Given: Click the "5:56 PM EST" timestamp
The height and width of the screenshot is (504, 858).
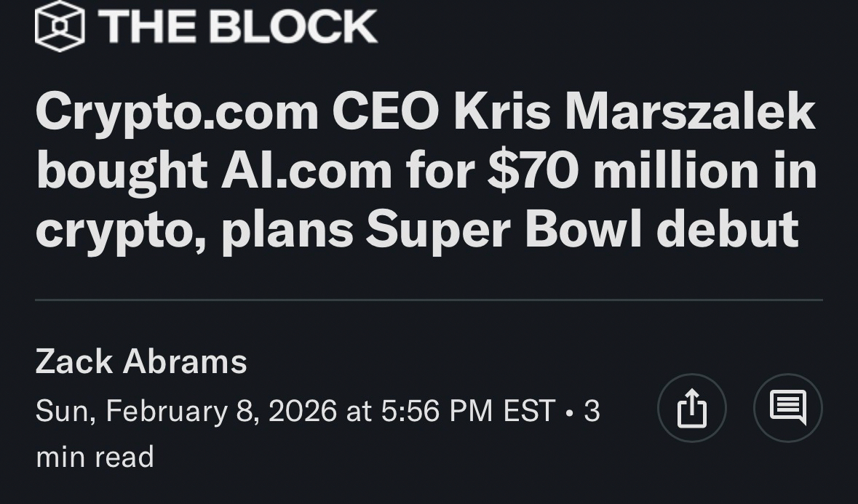Looking at the screenshot, I should click(468, 412).
